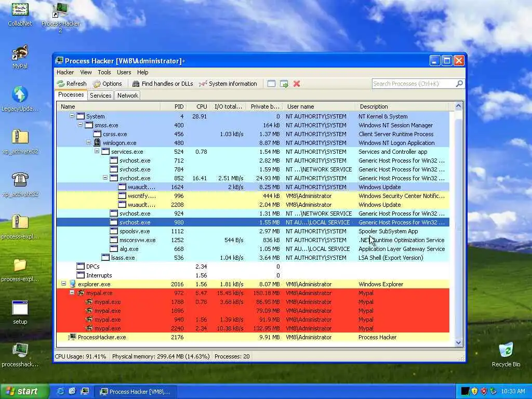Image resolution: width=532 pixels, height=399 pixels.
Task: Select mypal.exe with PID 1788
Action: coord(253,302)
